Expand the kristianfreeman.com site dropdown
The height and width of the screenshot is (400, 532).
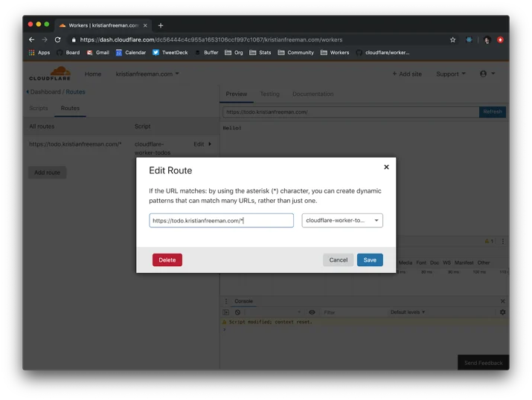pyautogui.click(x=147, y=74)
